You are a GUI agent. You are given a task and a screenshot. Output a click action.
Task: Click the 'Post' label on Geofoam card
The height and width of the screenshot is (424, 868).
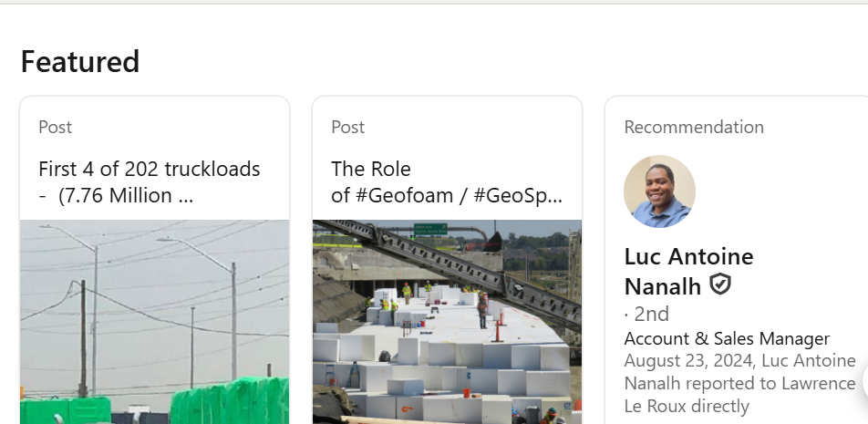coord(348,128)
